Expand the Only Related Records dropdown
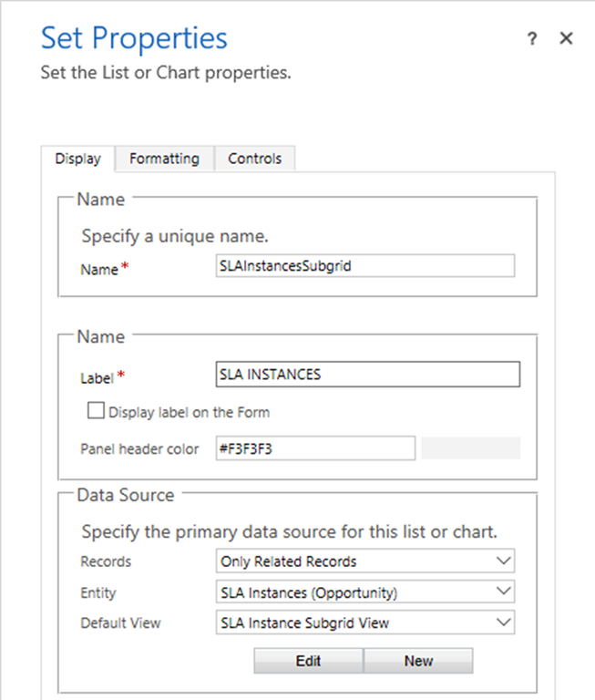The width and height of the screenshot is (595, 700). [365, 561]
